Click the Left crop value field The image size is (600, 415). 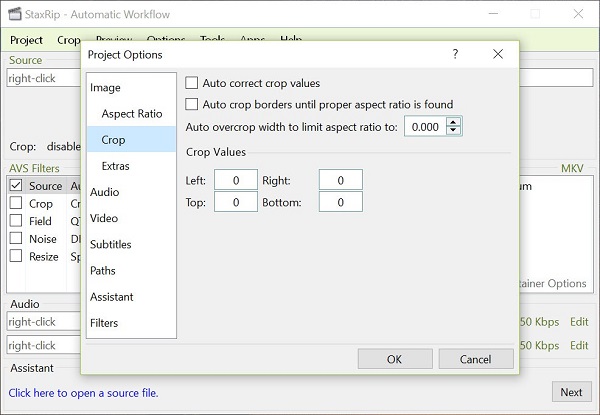click(235, 180)
